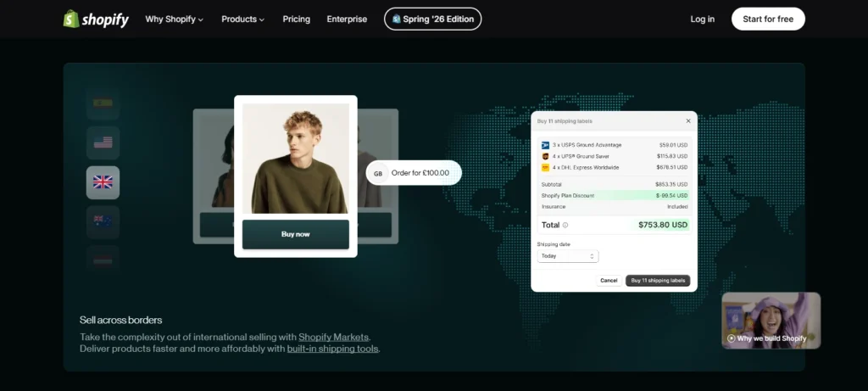
Task: Select the Australia flag icon
Action: [x=103, y=221]
